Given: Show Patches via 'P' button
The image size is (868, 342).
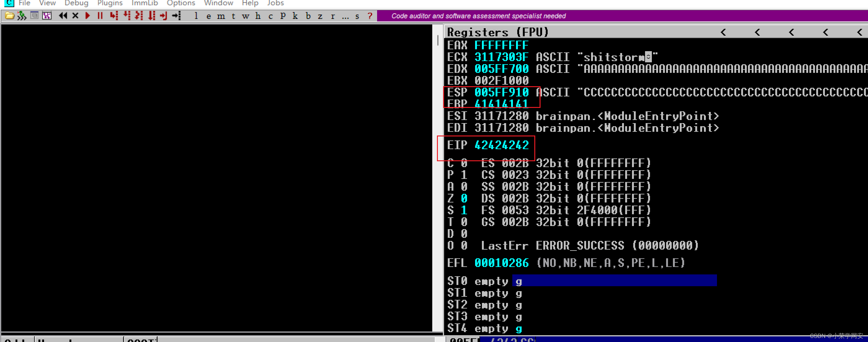Looking at the screenshot, I should 283,16.
